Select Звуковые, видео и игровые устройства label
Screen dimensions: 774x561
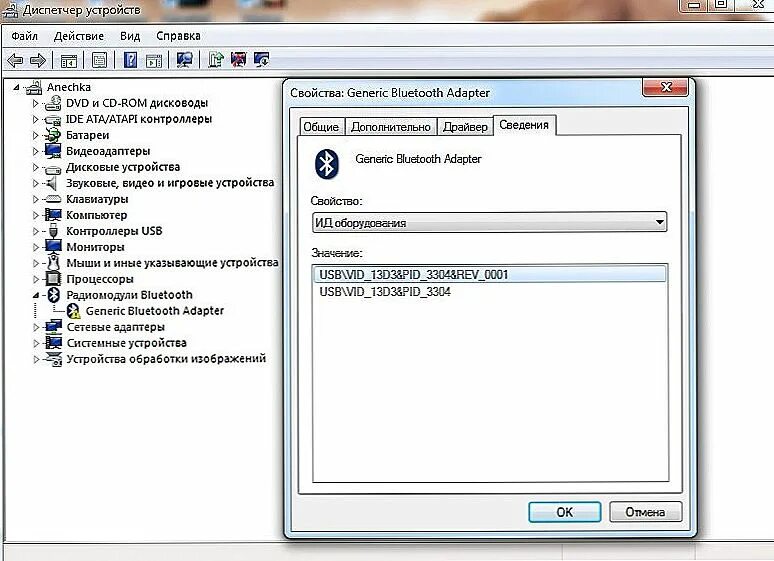[x=170, y=183]
